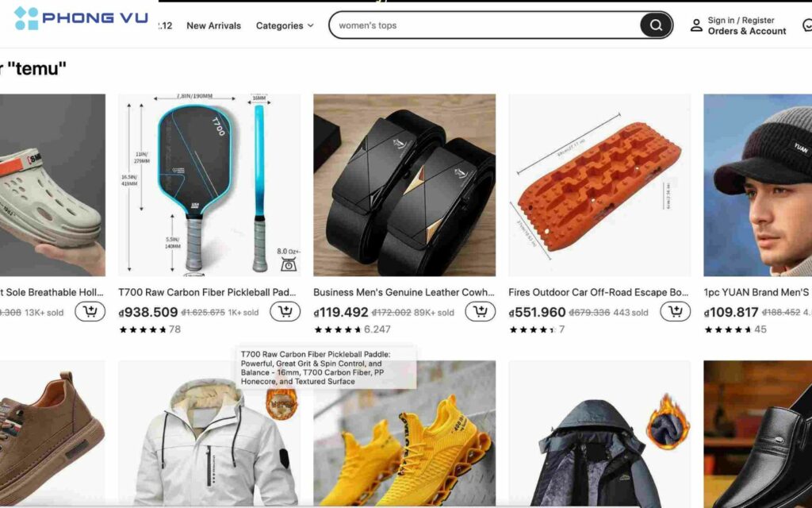Add the T700 pickleball paddle to cart
This screenshot has width=812, height=508.
(285, 311)
